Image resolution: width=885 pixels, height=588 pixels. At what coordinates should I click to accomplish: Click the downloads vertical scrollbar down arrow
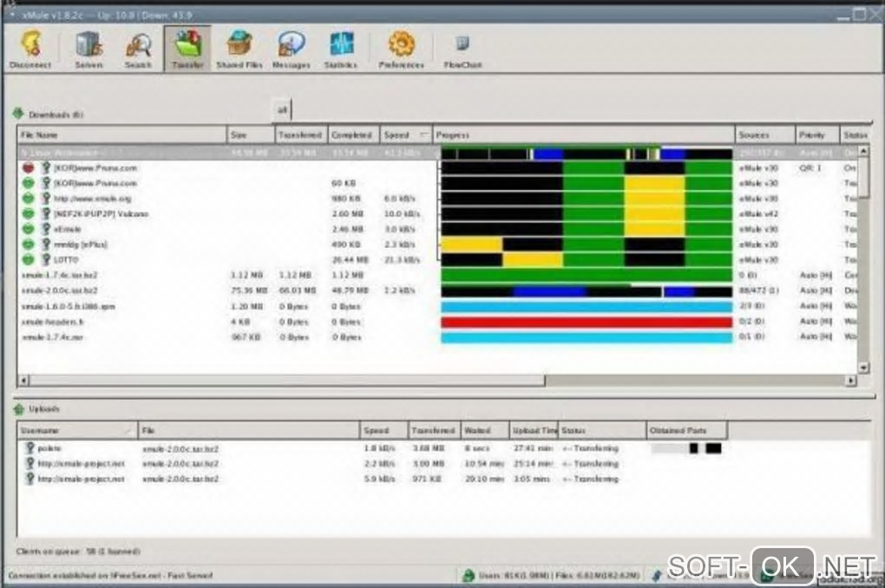(x=863, y=368)
